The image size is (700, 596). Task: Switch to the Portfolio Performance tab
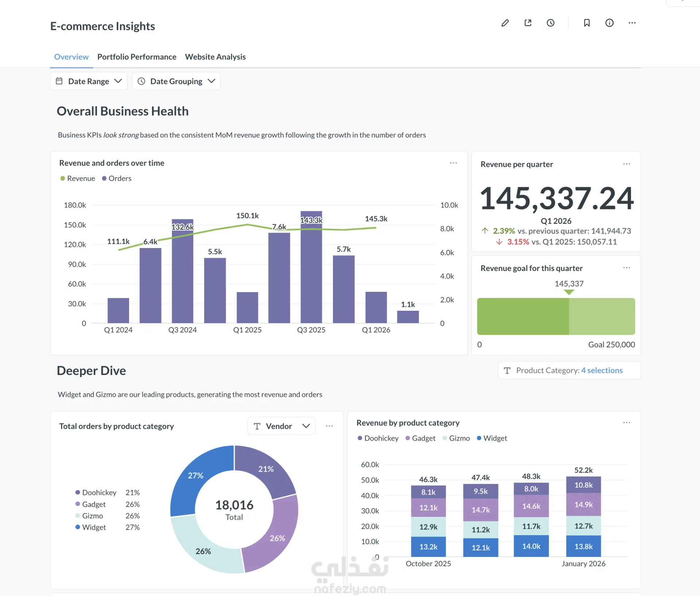137,57
